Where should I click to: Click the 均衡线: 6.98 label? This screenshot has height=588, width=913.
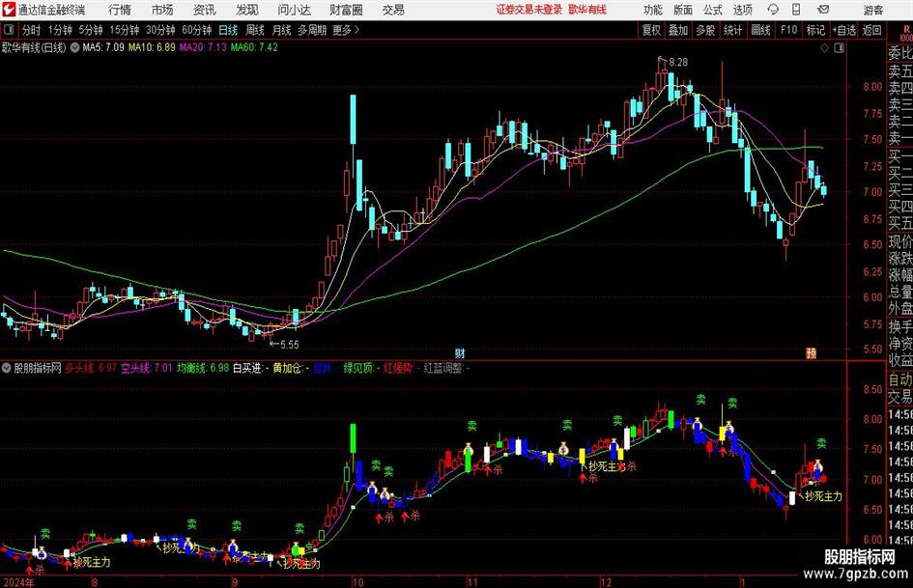(203, 368)
